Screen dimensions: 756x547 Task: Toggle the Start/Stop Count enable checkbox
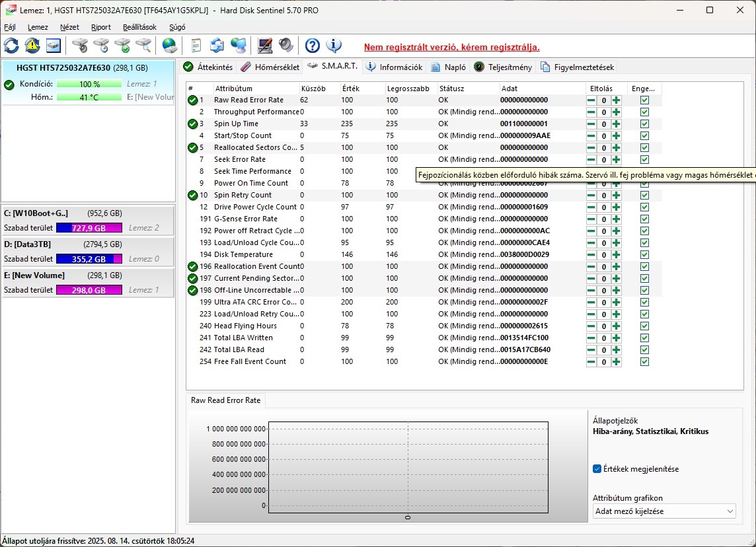(x=644, y=136)
